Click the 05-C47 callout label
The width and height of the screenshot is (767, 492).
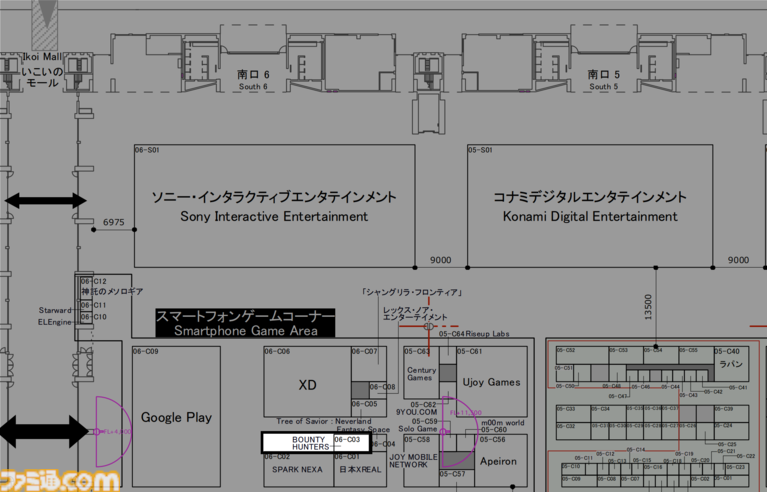point(618,396)
